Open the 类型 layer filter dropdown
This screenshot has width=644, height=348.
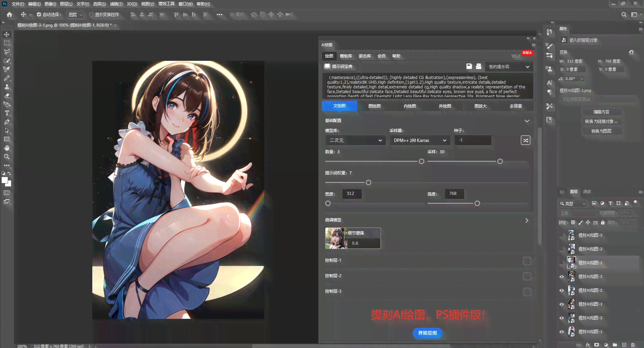tap(573, 203)
